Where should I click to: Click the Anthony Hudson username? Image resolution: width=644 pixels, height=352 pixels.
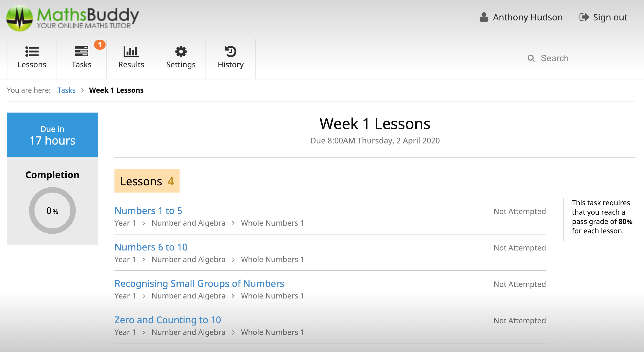[x=527, y=17]
